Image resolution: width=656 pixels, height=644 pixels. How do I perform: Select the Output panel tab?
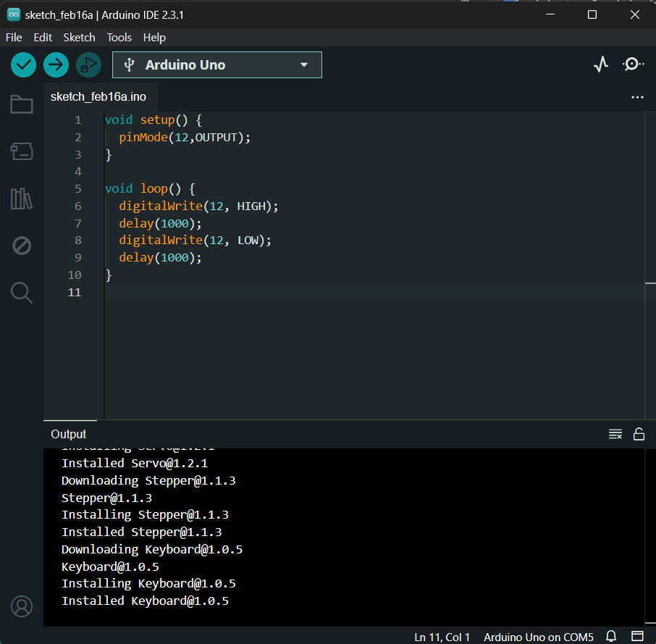coord(69,434)
